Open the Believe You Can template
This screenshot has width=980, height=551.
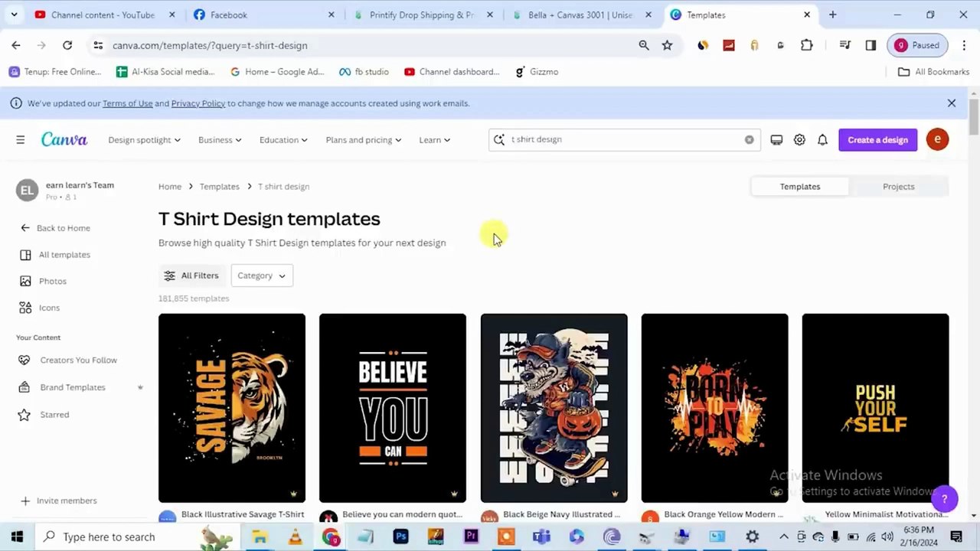393,408
